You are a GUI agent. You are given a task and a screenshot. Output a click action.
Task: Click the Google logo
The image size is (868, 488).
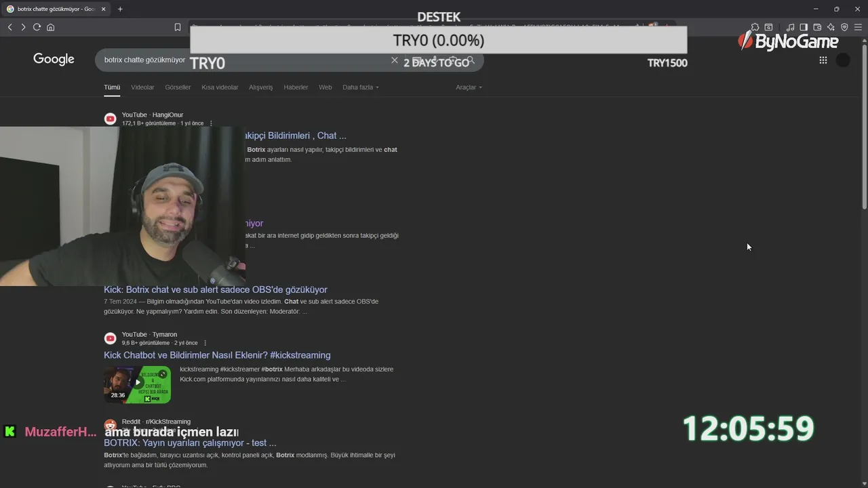tap(54, 59)
